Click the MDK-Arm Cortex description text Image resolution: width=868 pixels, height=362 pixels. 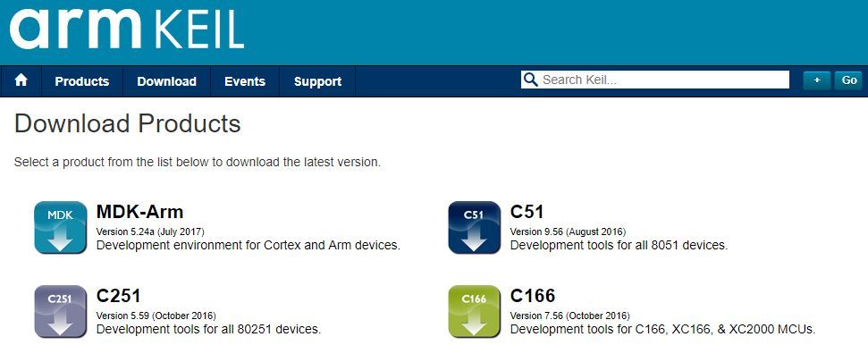pyautogui.click(x=248, y=244)
